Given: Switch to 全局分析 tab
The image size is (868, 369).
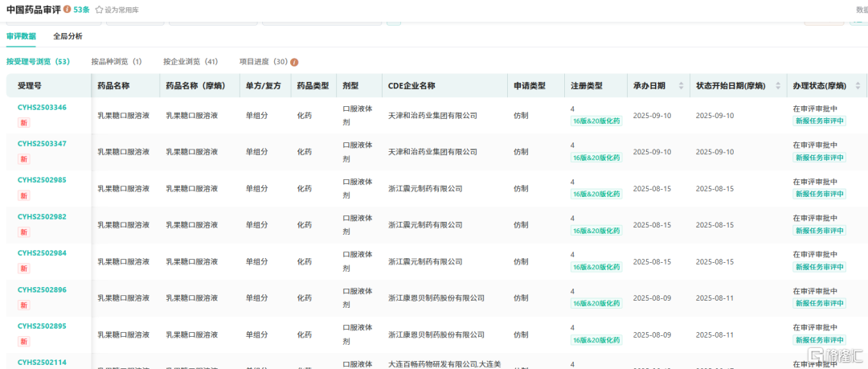Looking at the screenshot, I should pos(68,36).
